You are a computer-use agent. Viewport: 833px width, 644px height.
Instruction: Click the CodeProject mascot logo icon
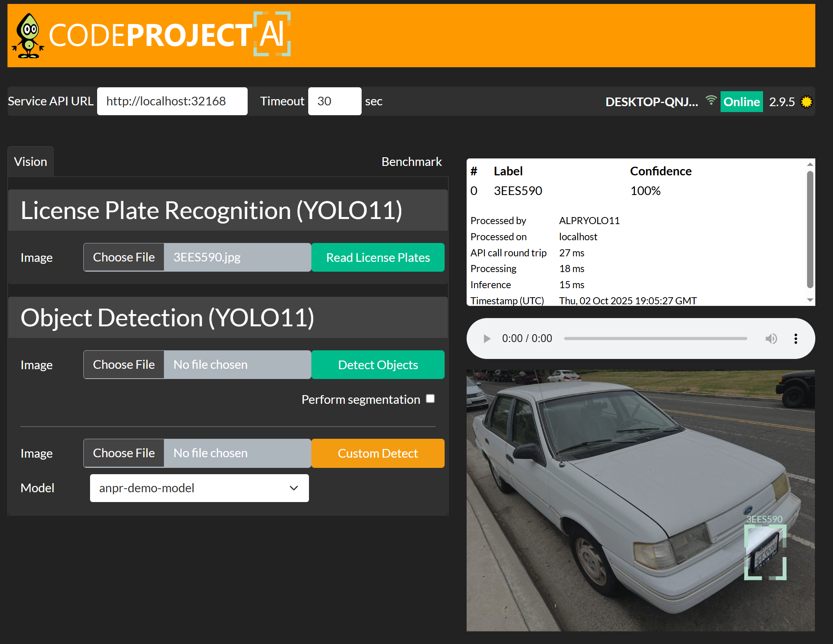point(28,36)
